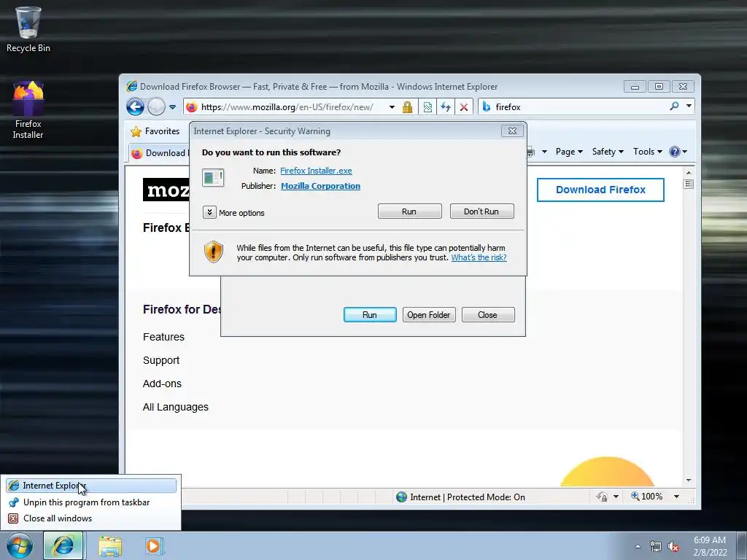This screenshot has height=560, width=747.
Task: Click Run in the Security Warning dialog
Action: coord(409,211)
